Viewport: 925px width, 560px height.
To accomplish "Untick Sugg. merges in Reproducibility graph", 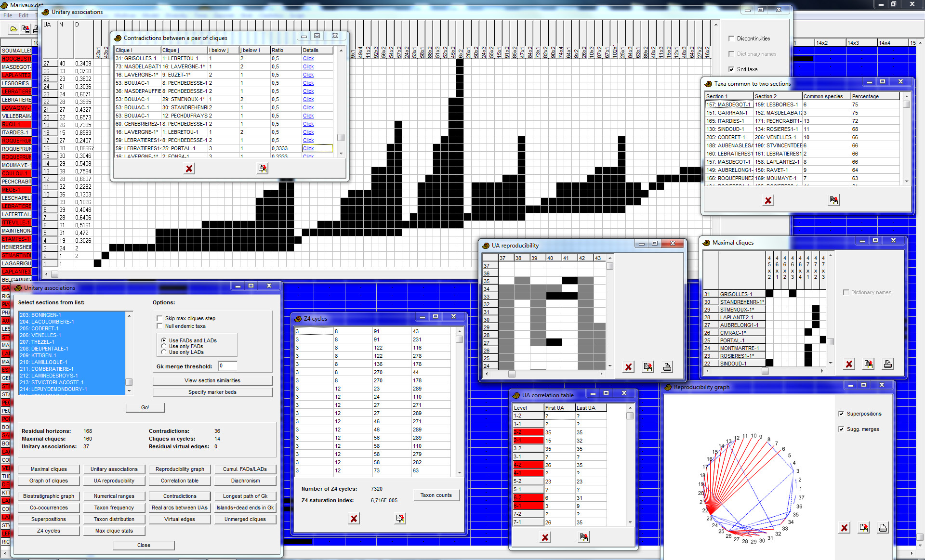I will (841, 429).
